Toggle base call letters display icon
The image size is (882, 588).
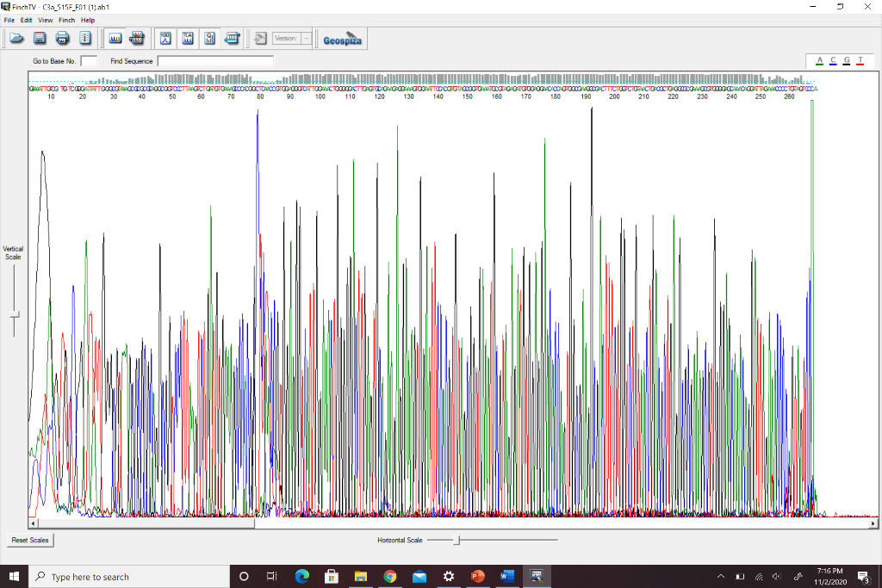(x=187, y=38)
